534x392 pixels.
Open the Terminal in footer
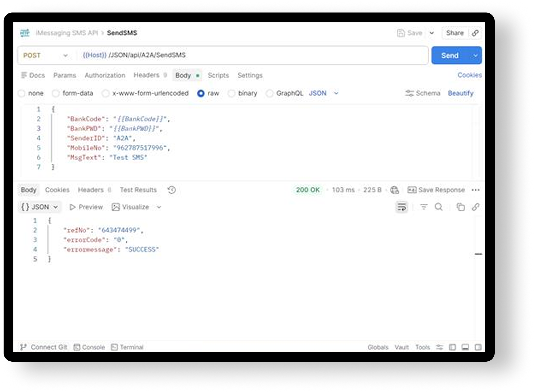pos(127,347)
